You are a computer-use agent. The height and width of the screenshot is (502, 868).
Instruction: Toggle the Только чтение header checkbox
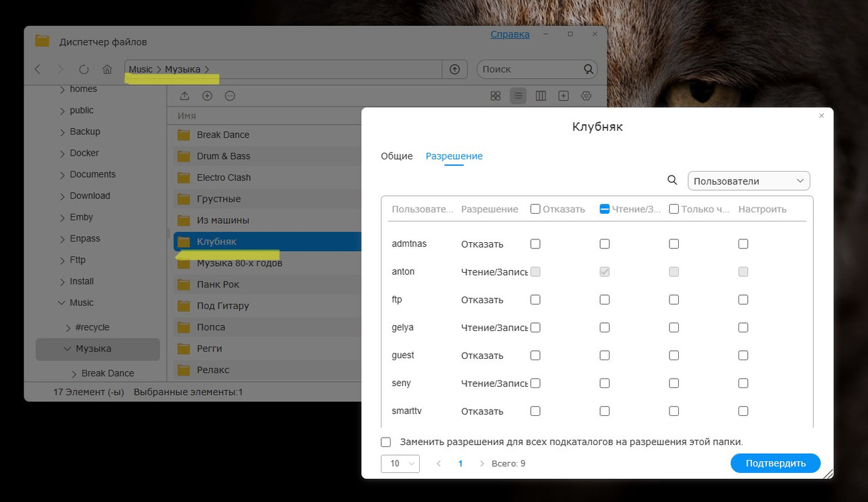[x=674, y=209]
